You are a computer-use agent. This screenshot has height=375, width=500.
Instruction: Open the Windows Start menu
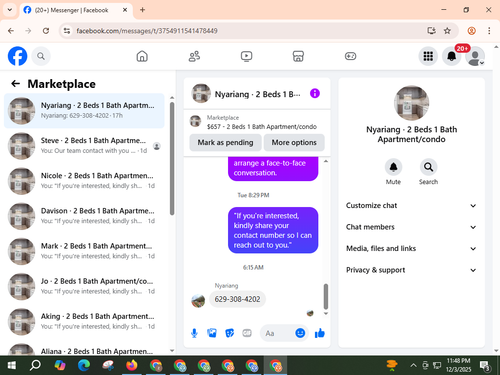11,366
